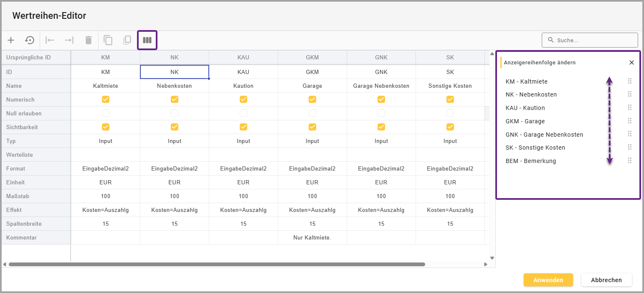This screenshot has width=644, height=293.
Task: Click the drag handle for NK - Nebenkosten
Action: tap(630, 94)
